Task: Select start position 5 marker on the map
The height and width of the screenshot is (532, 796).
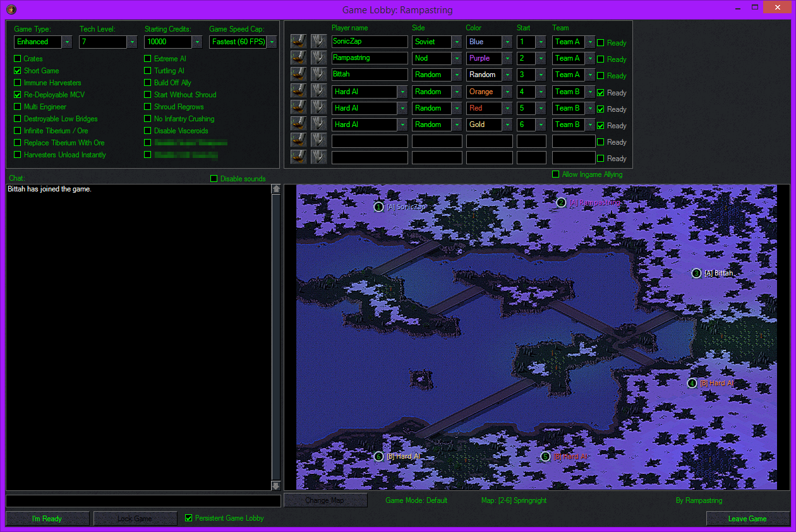Action: tap(545, 456)
